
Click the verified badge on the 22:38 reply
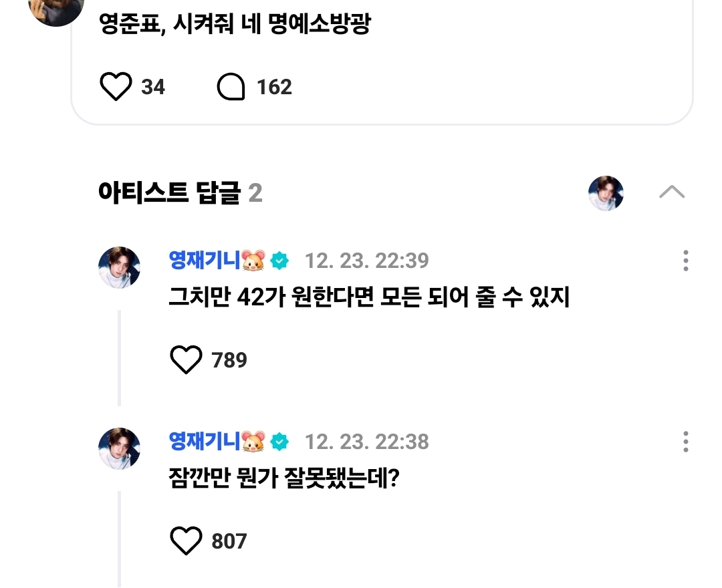click(x=279, y=442)
